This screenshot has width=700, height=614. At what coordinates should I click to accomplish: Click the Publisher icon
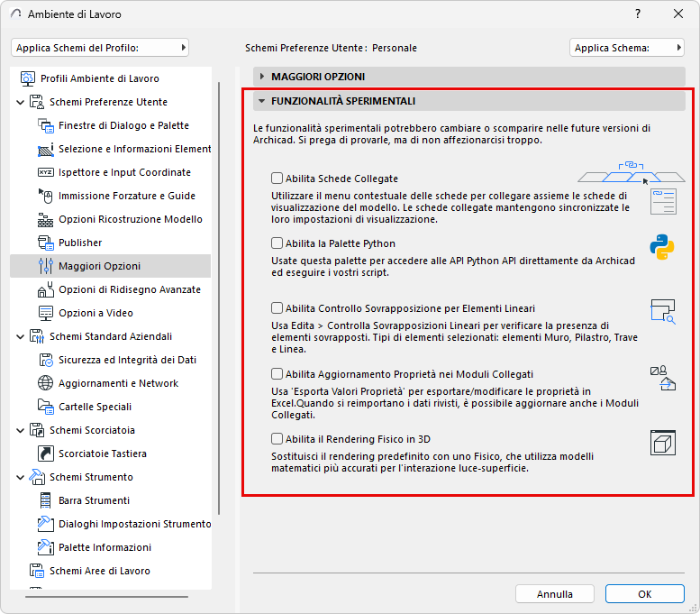46,243
